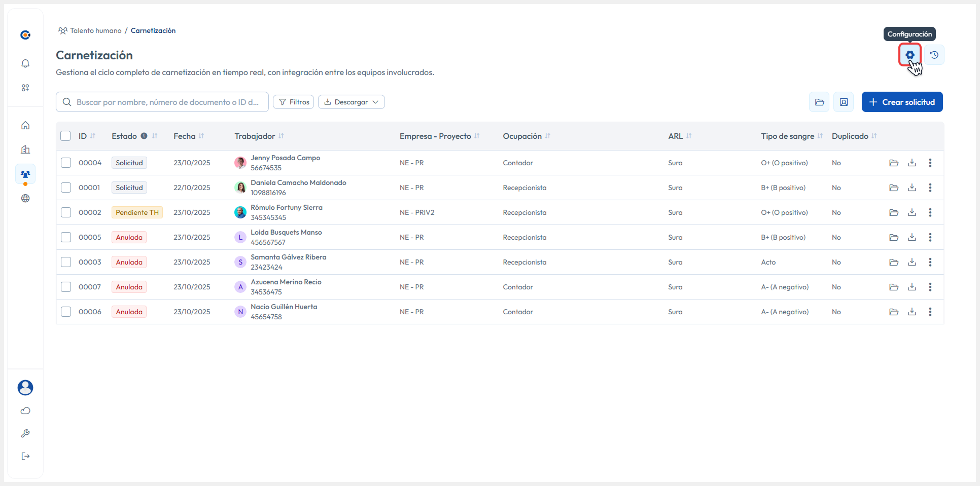Click the folder icon near Crear solicitud
The height and width of the screenshot is (486, 980).
[819, 102]
